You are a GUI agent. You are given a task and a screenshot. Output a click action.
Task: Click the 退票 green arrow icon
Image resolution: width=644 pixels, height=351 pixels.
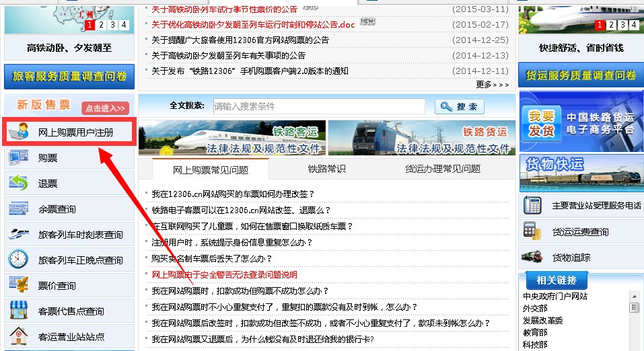[x=18, y=183]
